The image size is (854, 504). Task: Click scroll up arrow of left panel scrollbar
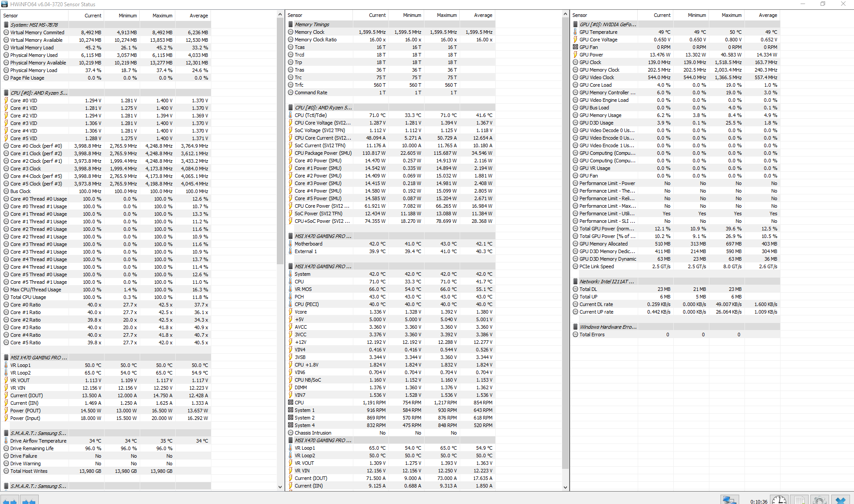(x=280, y=15)
